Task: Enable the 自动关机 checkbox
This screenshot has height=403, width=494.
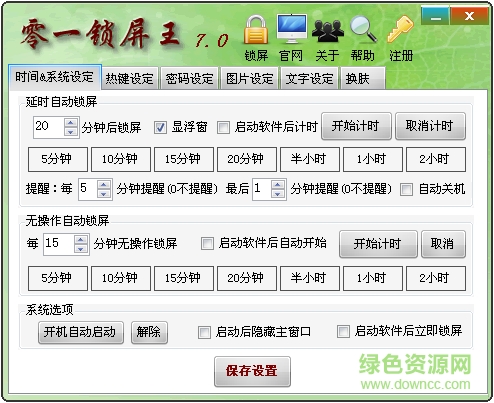Action: [406, 189]
